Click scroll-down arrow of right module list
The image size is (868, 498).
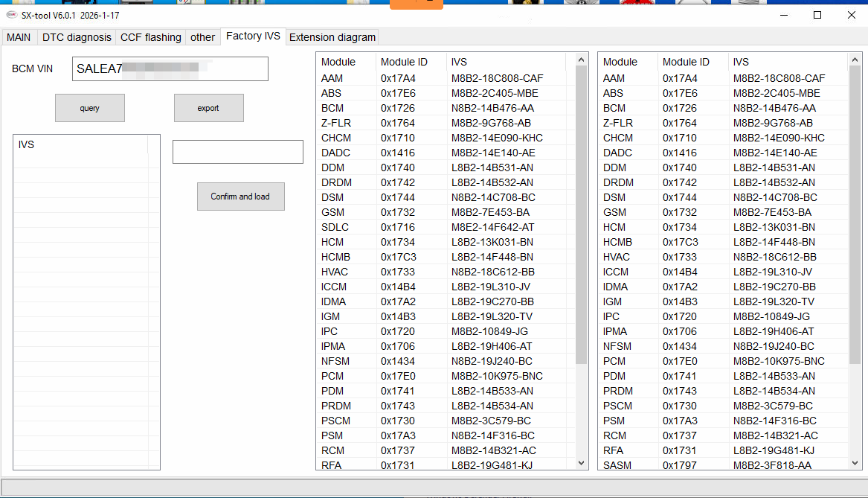pyautogui.click(x=856, y=463)
